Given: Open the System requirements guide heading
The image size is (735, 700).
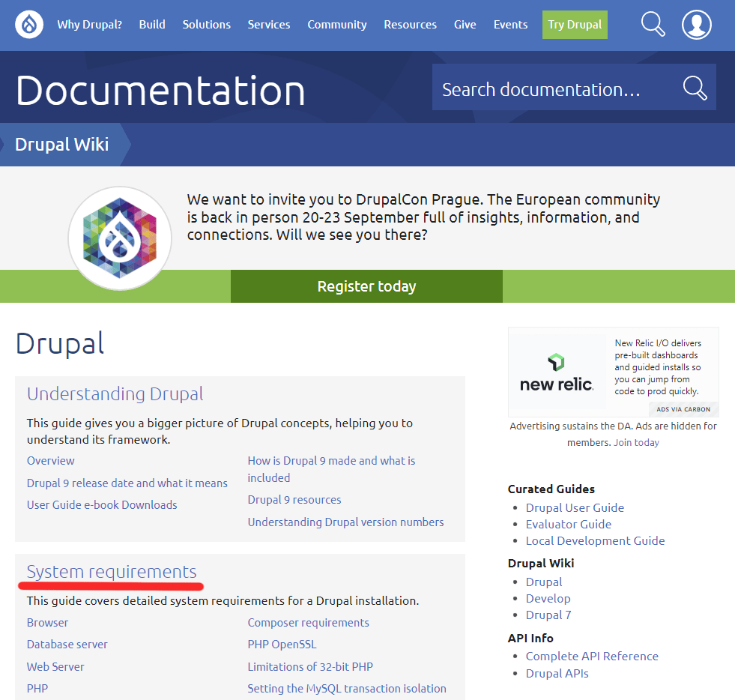Looking at the screenshot, I should click(112, 572).
